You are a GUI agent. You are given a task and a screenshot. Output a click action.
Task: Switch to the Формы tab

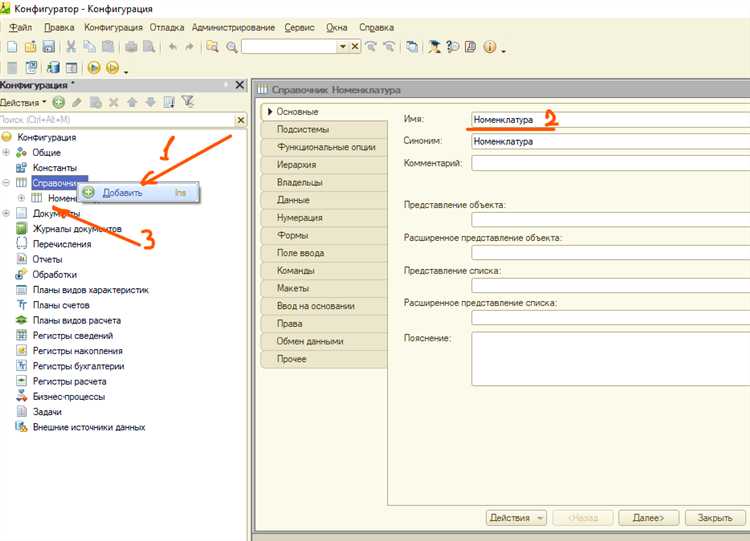324,235
